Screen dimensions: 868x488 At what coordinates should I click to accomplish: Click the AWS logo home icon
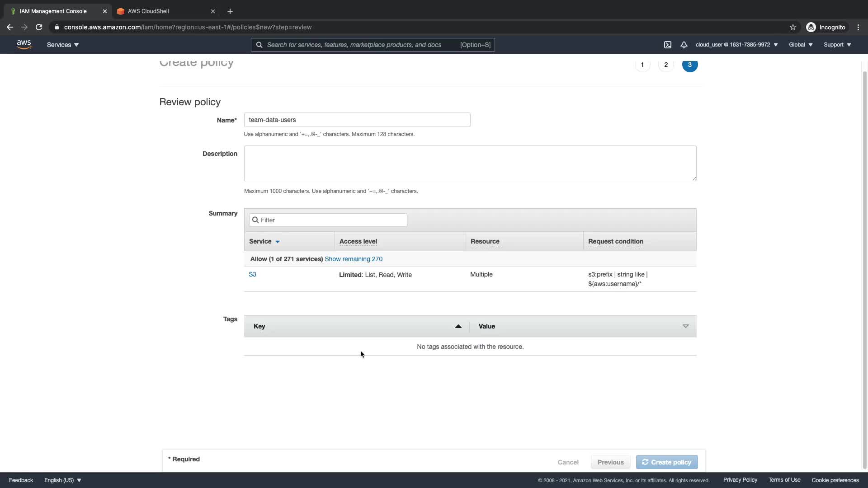coord(24,44)
